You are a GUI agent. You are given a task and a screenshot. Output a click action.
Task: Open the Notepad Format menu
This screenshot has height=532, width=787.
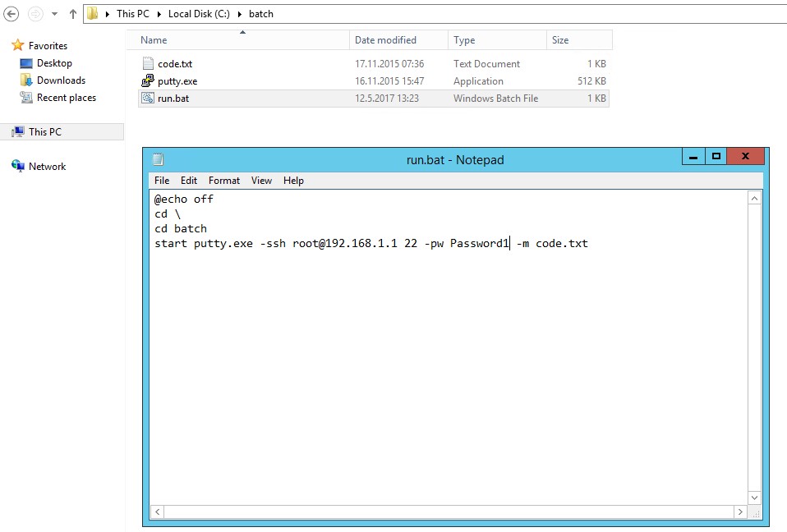(x=223, y=181)
